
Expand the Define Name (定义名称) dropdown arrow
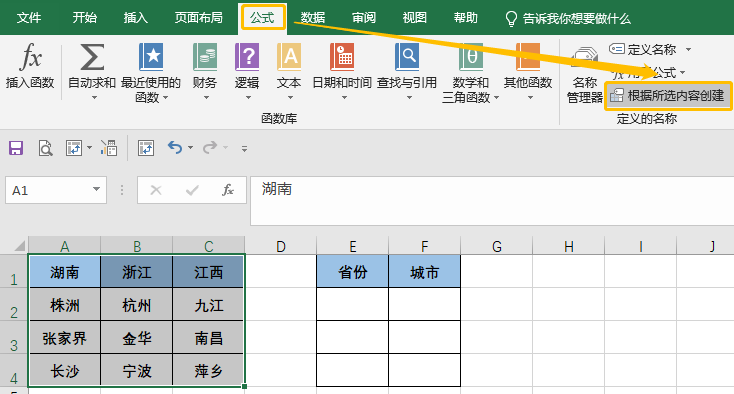coord(689,49)
